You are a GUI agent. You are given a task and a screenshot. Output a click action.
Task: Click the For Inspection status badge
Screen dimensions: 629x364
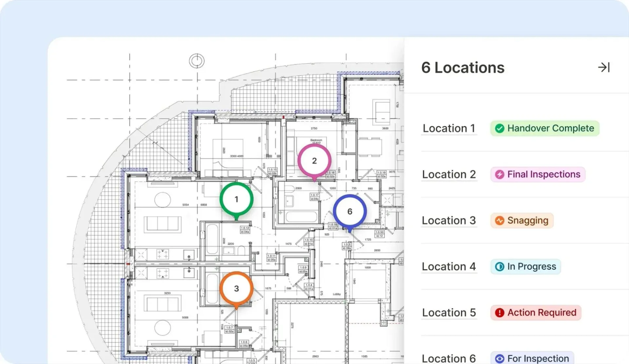tap(532, 358)
